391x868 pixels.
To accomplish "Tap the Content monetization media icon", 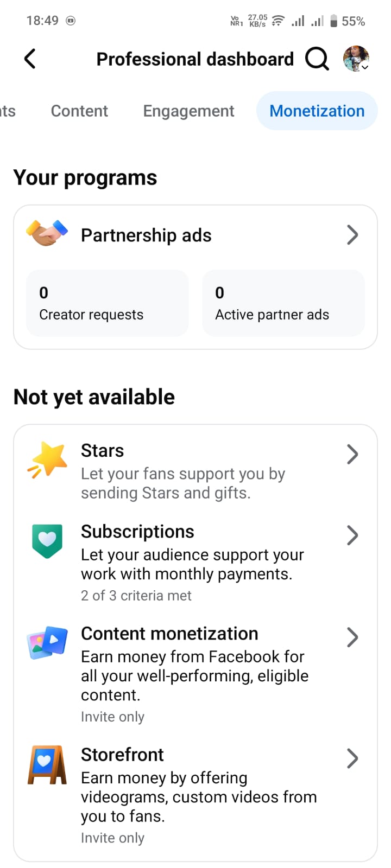I will tap(47, 642).
